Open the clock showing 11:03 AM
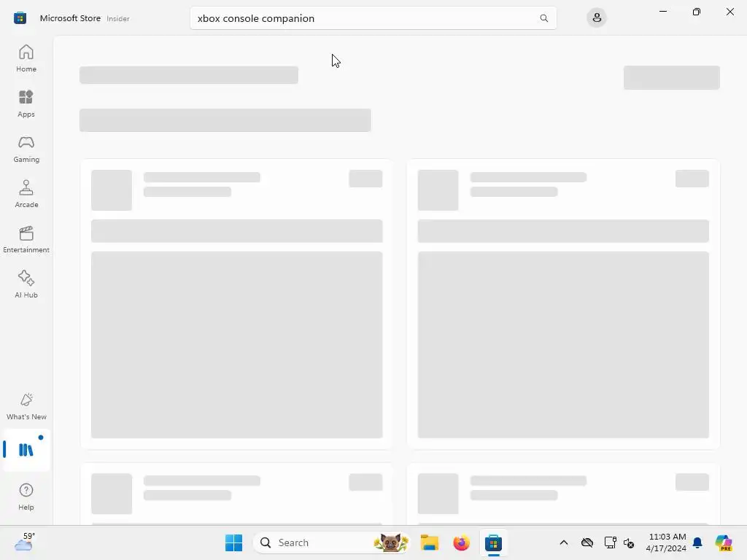This screenshot has height=560, width=747. pos(666,542)
